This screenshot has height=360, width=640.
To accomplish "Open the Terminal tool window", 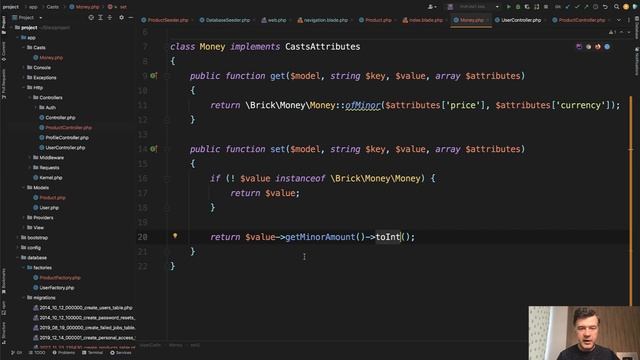I will (93, 353).
